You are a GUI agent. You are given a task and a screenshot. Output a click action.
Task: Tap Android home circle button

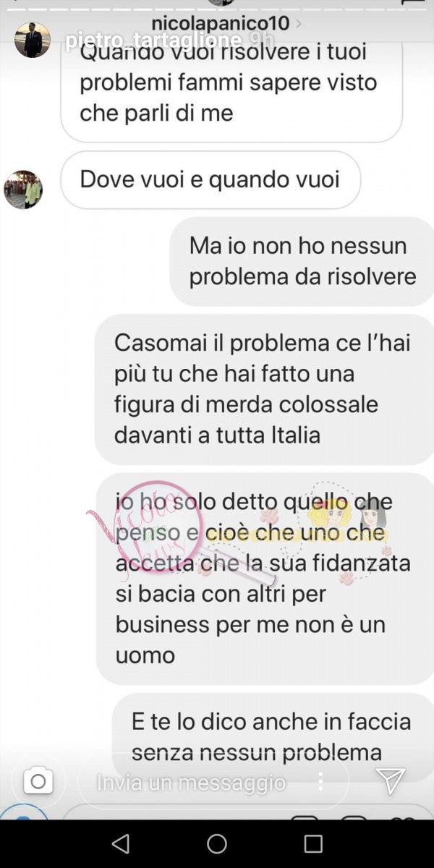pyautogui.click(x=217, y=843)
